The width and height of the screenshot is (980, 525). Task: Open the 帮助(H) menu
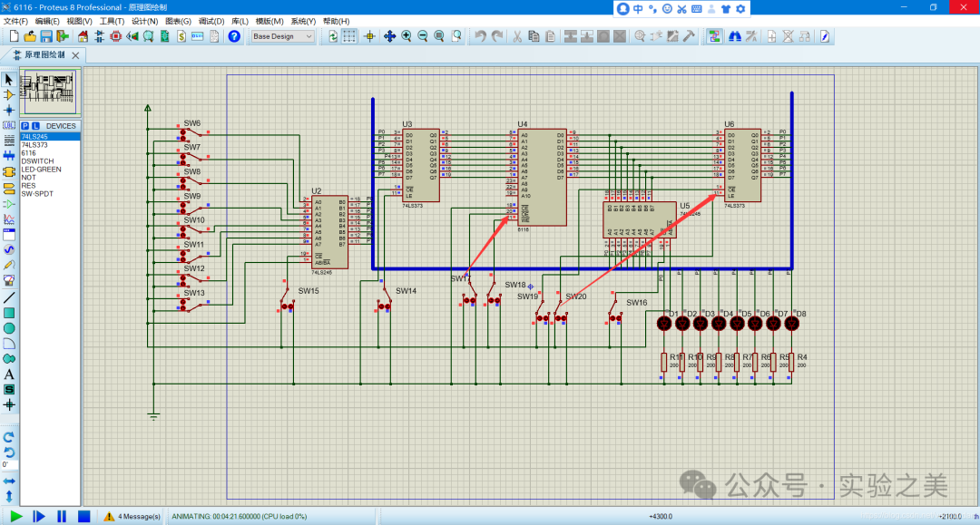coord(337,21)
